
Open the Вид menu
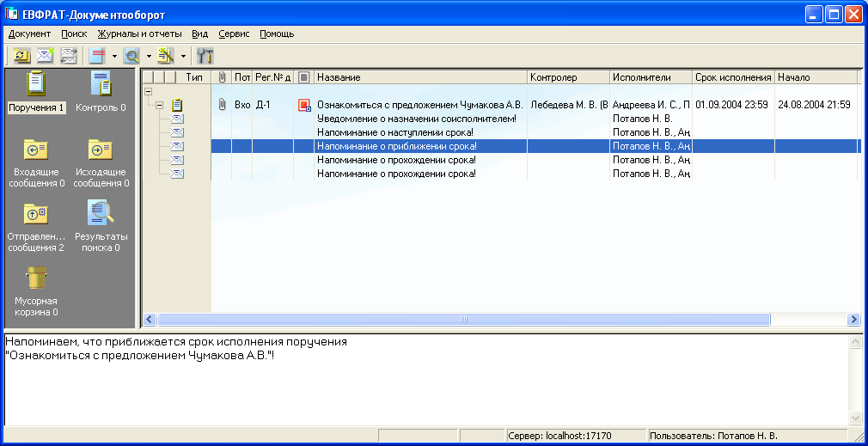200,34
